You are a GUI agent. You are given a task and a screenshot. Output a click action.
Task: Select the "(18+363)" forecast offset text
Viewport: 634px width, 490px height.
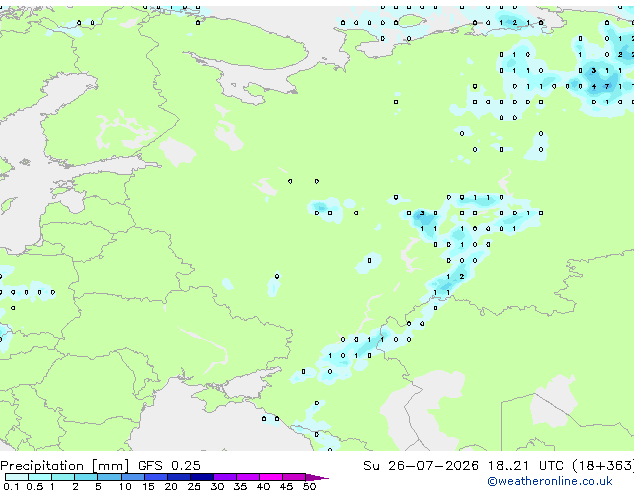pos(603,466)
